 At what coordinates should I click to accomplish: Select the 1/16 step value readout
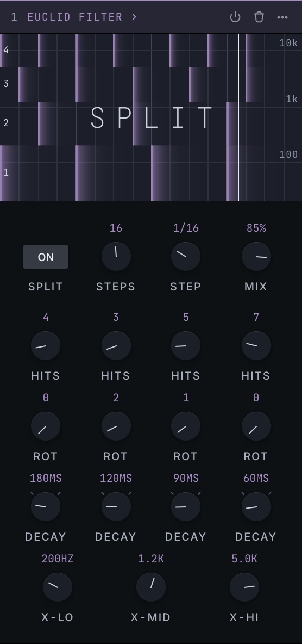click(x=186, y=228)
